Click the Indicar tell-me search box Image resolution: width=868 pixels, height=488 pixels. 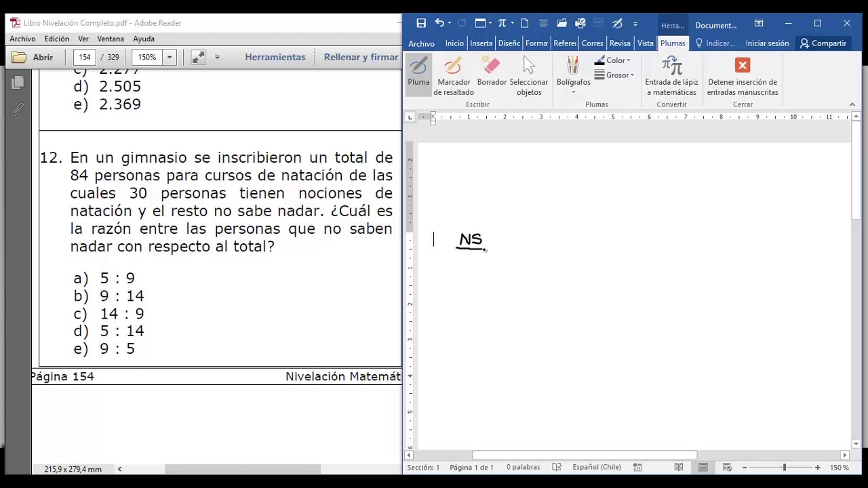pos(715,43)
